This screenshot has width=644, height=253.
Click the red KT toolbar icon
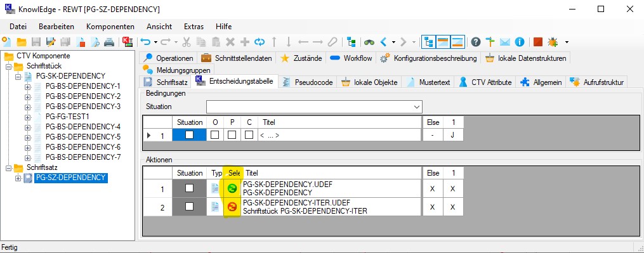(x=128, y=41)
